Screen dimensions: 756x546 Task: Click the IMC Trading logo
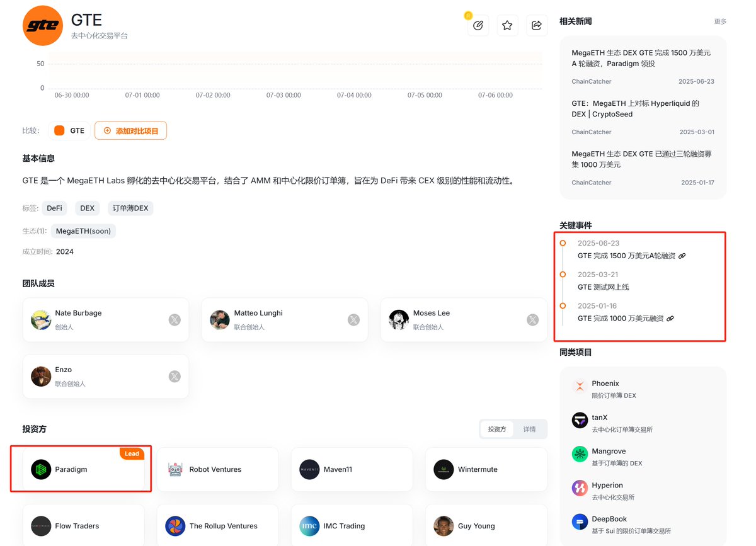[309, 526]
